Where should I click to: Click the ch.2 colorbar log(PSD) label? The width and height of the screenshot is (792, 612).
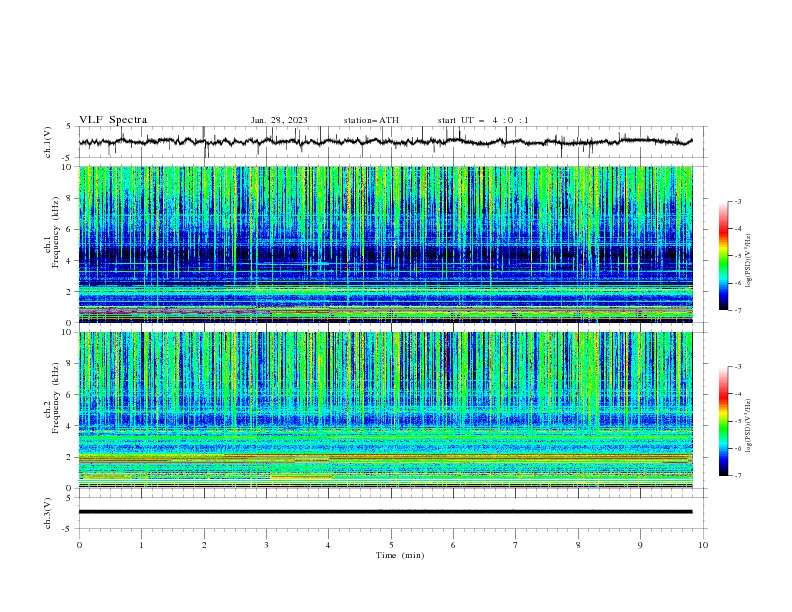tap(749, 426)
